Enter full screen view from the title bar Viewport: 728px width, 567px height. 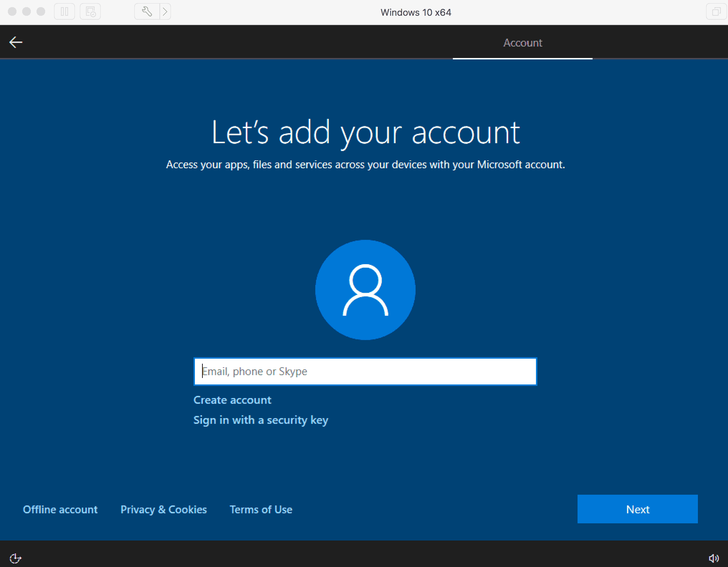(x=716, y=12)
